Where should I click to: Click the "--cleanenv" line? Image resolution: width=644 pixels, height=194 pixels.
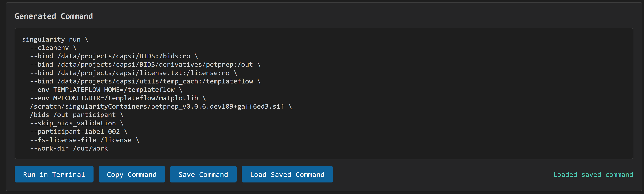click(53, 48)
